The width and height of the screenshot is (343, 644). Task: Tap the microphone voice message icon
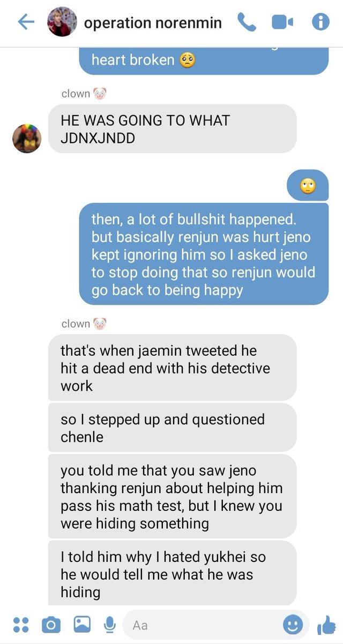[110, 625]
